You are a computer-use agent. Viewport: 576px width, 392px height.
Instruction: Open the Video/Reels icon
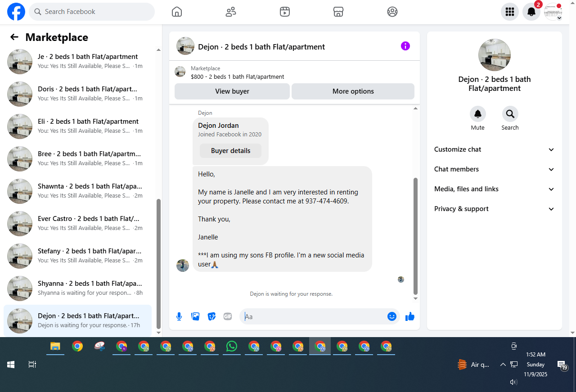tap(284, 12)
